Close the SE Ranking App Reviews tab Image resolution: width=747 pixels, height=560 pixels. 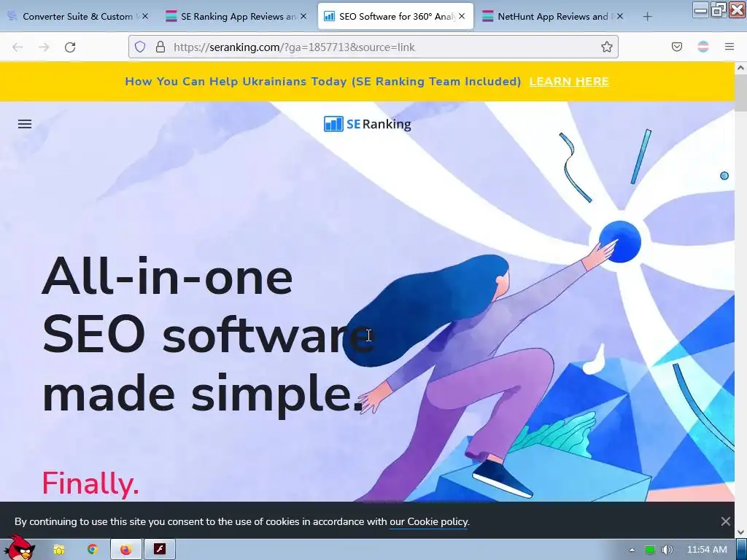pyautogui.click(x=303, y=16)
